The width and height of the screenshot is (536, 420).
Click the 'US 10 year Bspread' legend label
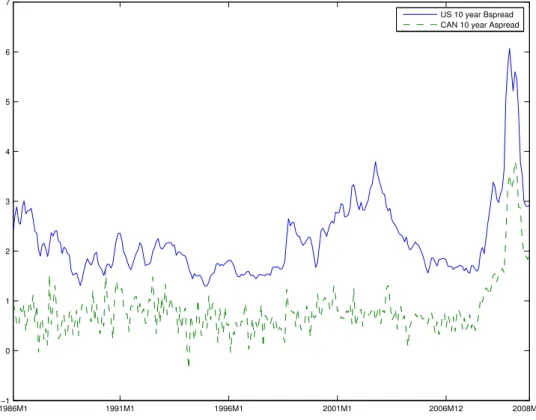[x=477, y=15]
